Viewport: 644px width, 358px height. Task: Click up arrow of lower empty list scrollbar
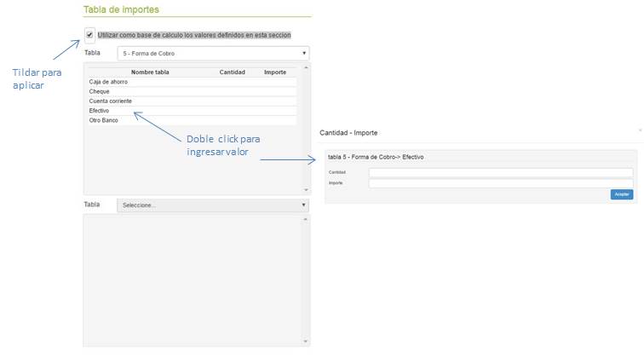pos(306,219)
